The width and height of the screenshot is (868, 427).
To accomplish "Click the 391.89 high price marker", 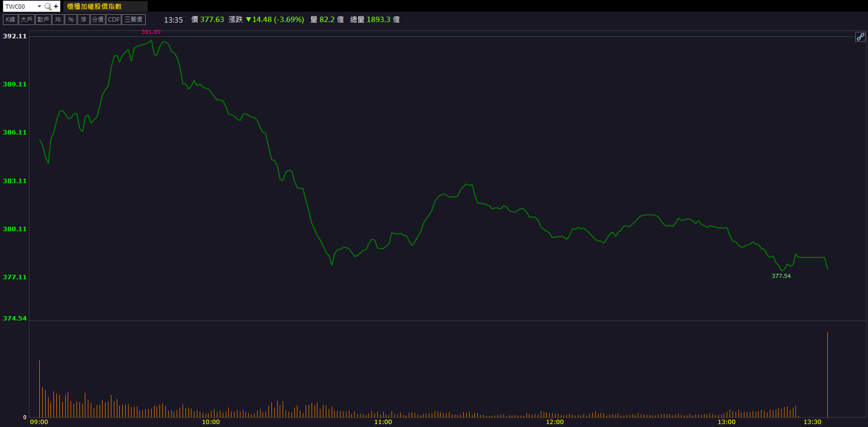I will pyautogui.click(x=151, y=32).
